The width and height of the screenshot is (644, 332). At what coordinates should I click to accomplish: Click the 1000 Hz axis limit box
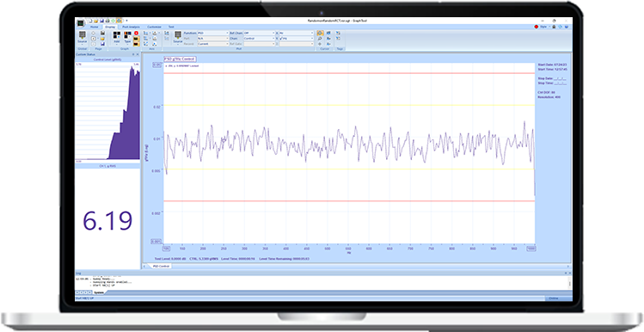click(531, 249)
